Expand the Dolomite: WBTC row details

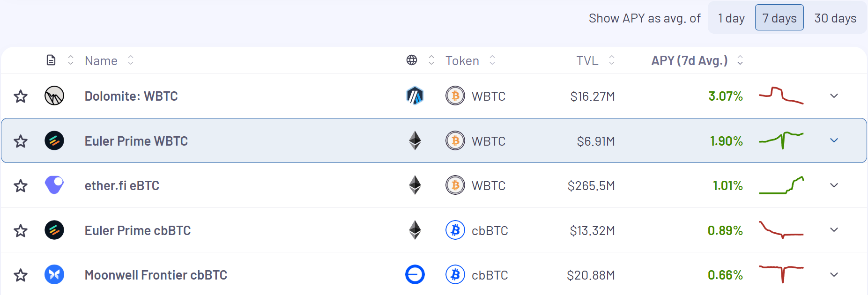pos(834,96)
